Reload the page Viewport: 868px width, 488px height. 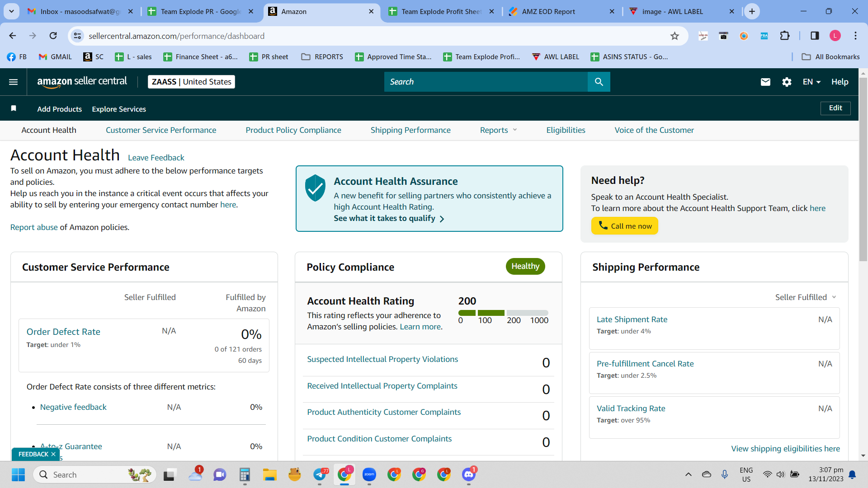click(53, 36)
